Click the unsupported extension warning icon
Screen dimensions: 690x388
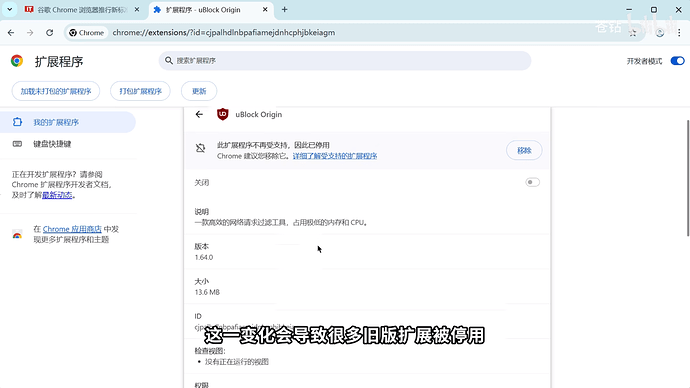(x=200, y=148)
